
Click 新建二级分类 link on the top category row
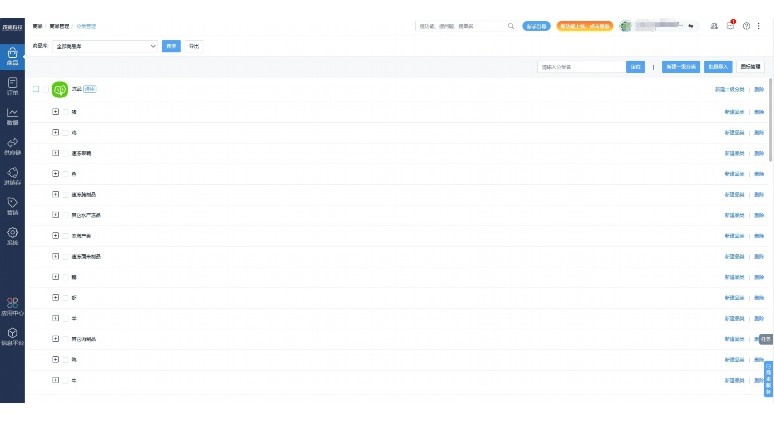pyautogui.click(x=730, y=89)
